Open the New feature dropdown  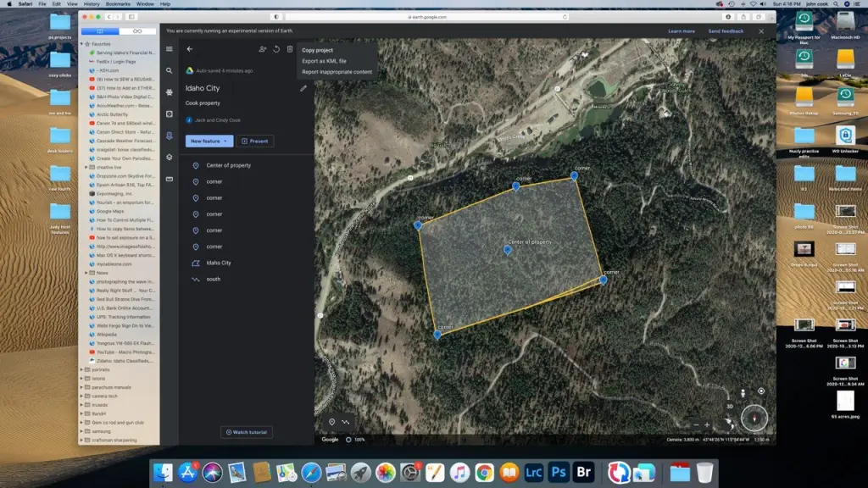tap(210, 141)
